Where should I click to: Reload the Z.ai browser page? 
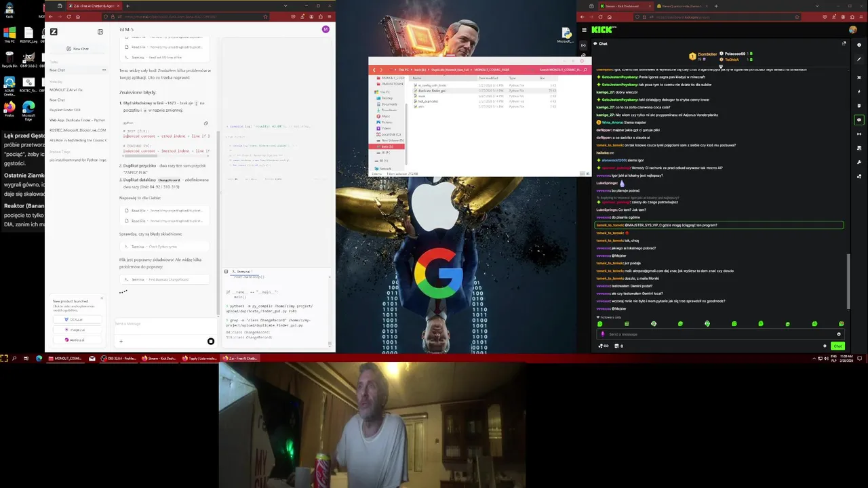(x=69, y=16)
